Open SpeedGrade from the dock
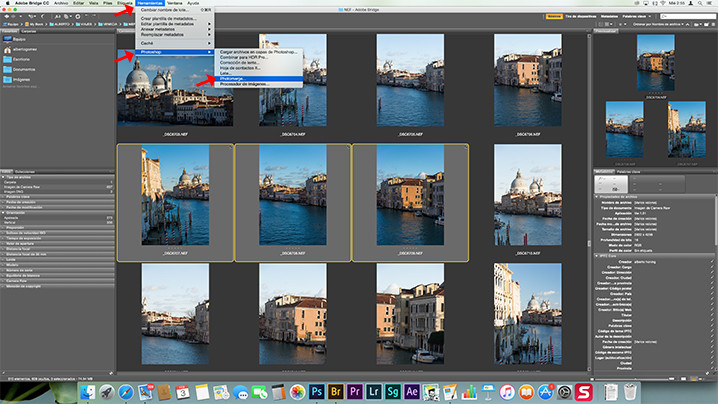 (x=393, y=392)
